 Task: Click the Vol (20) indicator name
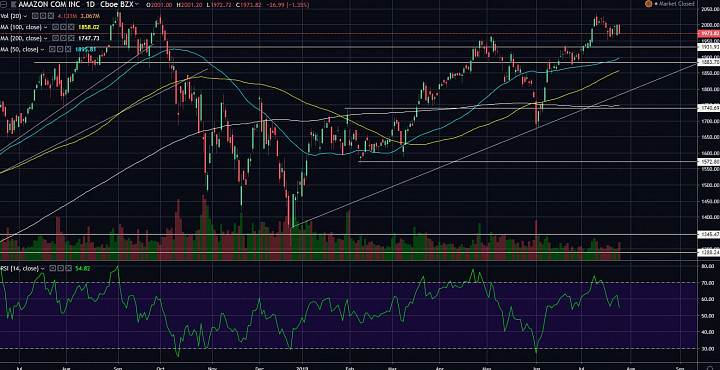[11, 16]
